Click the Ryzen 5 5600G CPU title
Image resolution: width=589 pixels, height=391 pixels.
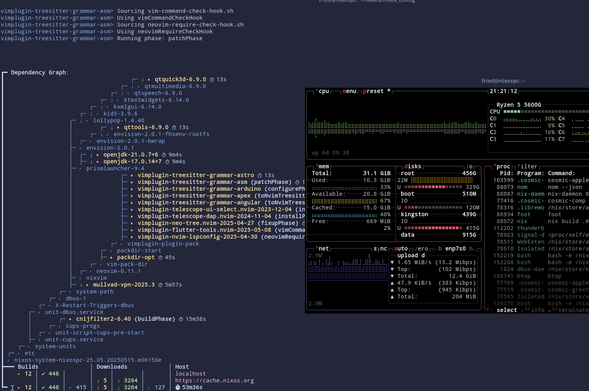[x=519, y=105]
